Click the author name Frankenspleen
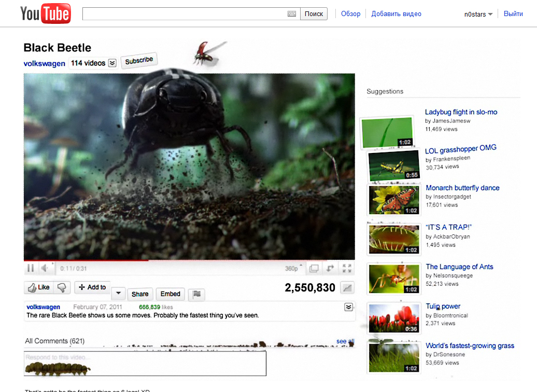Screen dimensions: 537x392 click(x=451, y=159)
